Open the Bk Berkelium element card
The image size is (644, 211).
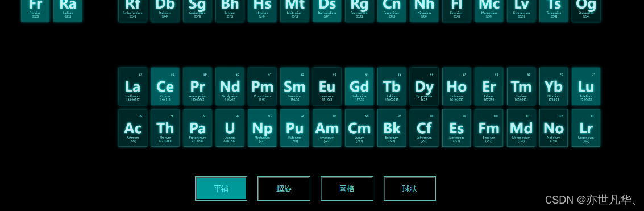392,128
